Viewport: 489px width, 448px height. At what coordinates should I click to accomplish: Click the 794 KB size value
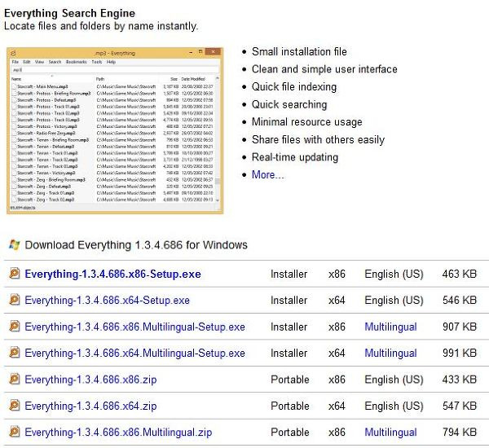tap(460, 432)
